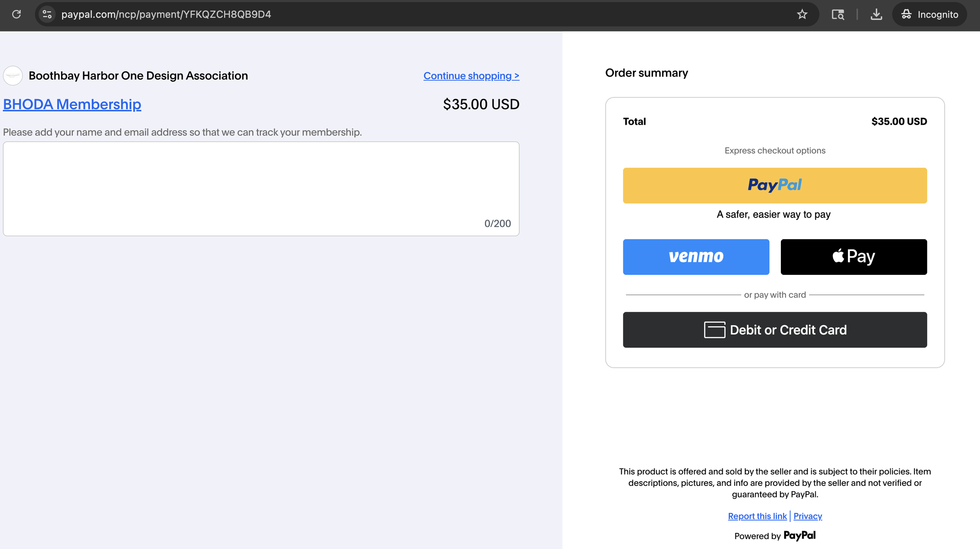Open the Privacy link
The width and height of the screenshot is (980, 549).
pos(808,516)
